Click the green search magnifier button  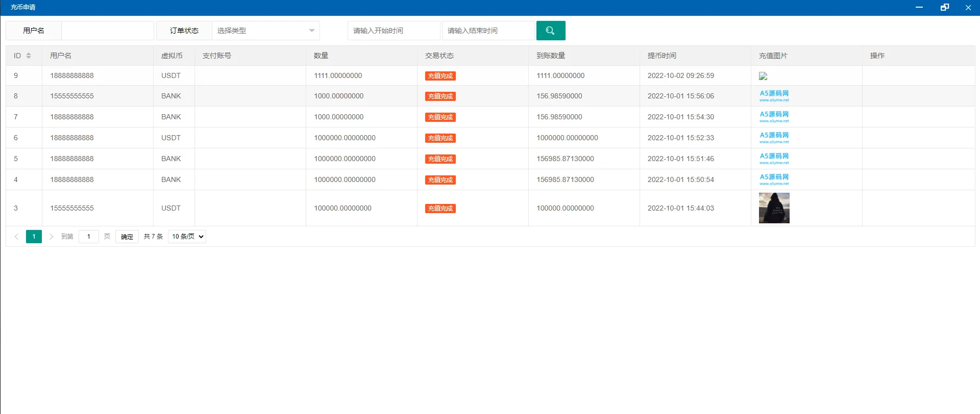click(550, 31)
